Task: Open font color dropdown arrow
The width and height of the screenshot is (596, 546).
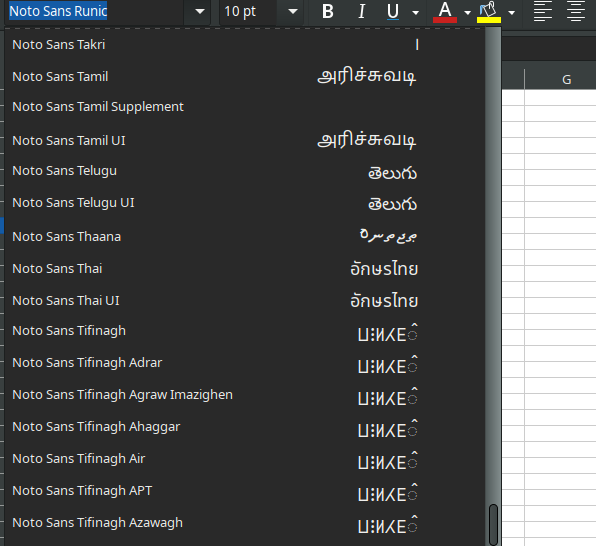Action: click(x=468, y=13)
